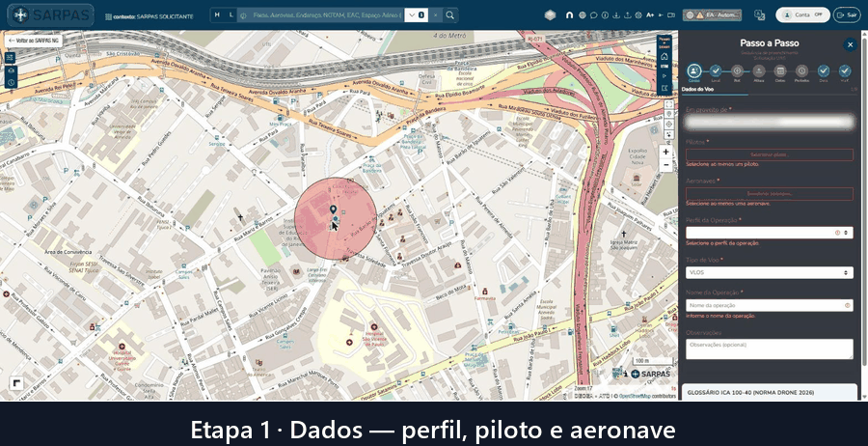Screen dimensions: 868x446
Task: Go to the Local wizard step
Action: click(716, 70)
